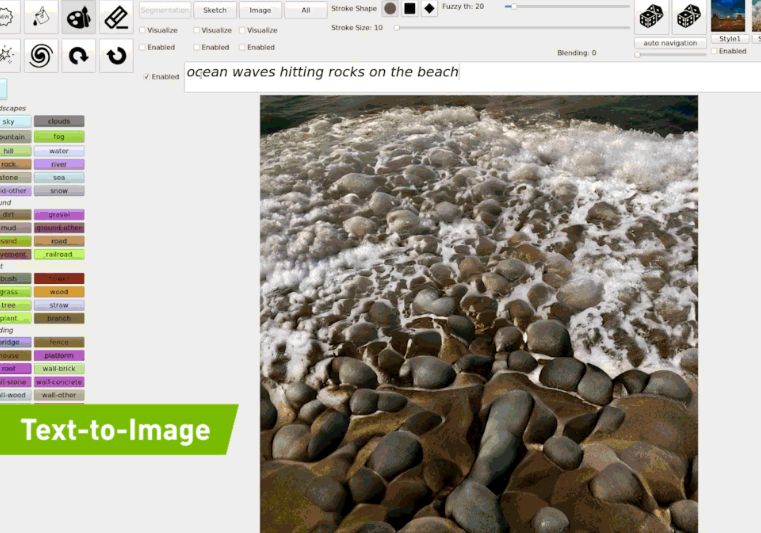Screen dimensions: 761x533
Task: Pick the wood label swatch
Action: pyautogui.click(x=59, y=292)
